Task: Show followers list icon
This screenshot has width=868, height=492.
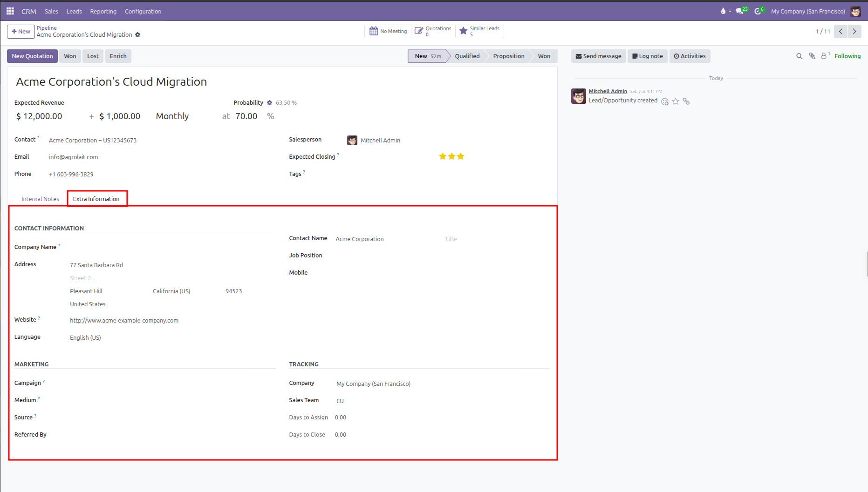Action: pos(825,56)
